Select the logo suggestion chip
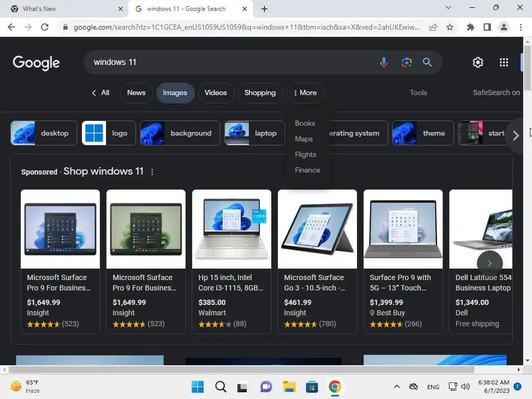Image resolution: width=532 pixels, height=399 pixels. tap(109, 133)
